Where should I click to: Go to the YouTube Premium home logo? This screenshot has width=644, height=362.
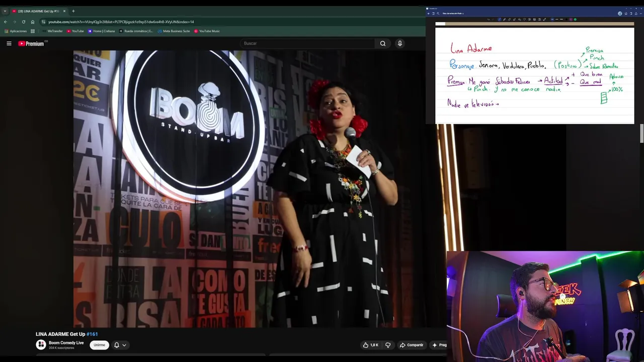[x=31, y=44]
